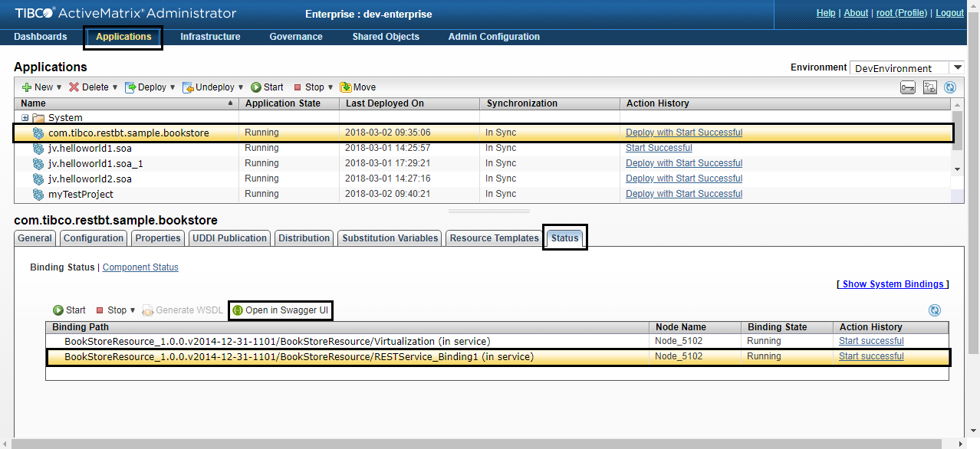Click Show System Bindings link
980x449 pixels.
pyautogui.click(x=893, y=284)
